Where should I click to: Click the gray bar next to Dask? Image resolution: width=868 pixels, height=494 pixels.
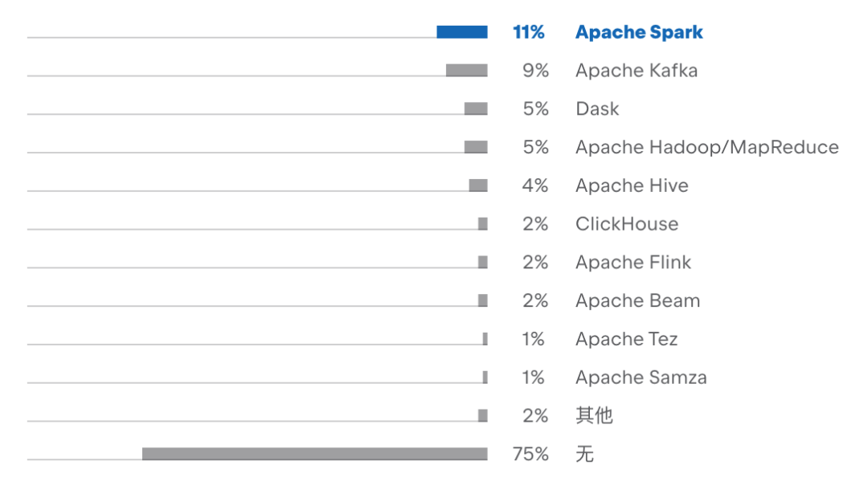click(x=476, y=108)
